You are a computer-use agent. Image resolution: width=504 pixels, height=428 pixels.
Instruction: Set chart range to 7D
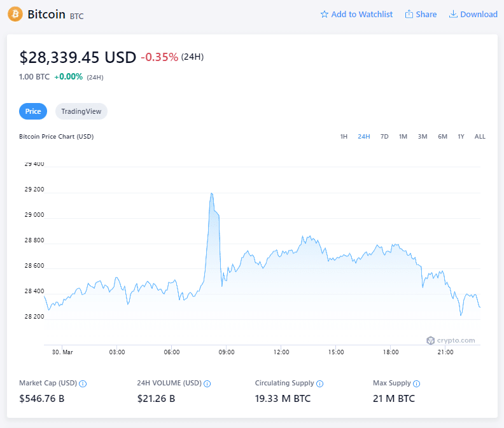tap(384, 137)
